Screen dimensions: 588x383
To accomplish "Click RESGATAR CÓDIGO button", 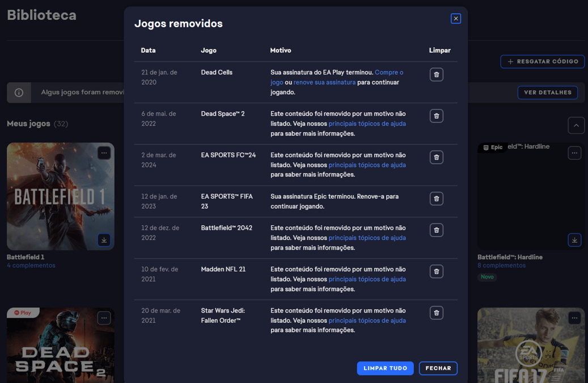I will click(542, 61).
